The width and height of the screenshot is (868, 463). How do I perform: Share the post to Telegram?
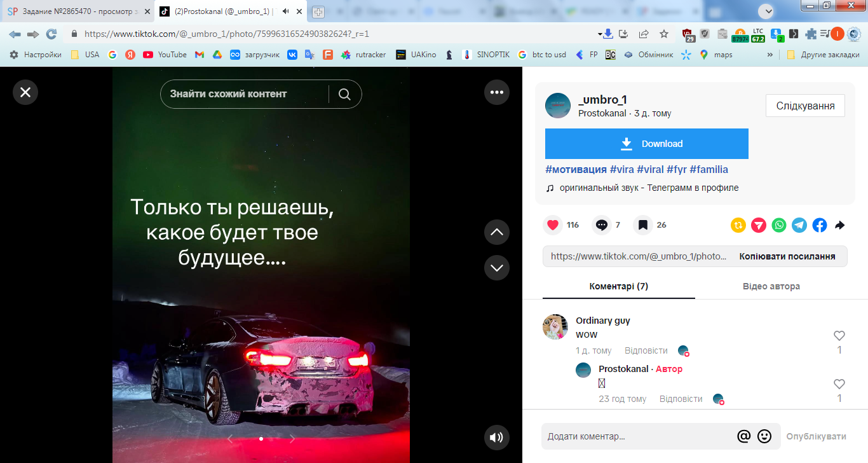click(x=799, y=225)
